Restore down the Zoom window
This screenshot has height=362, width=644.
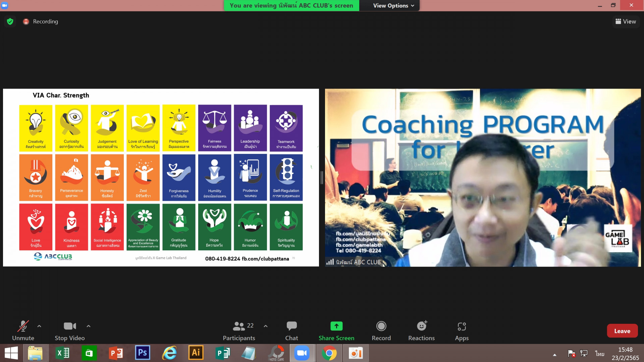click(613, 5)
